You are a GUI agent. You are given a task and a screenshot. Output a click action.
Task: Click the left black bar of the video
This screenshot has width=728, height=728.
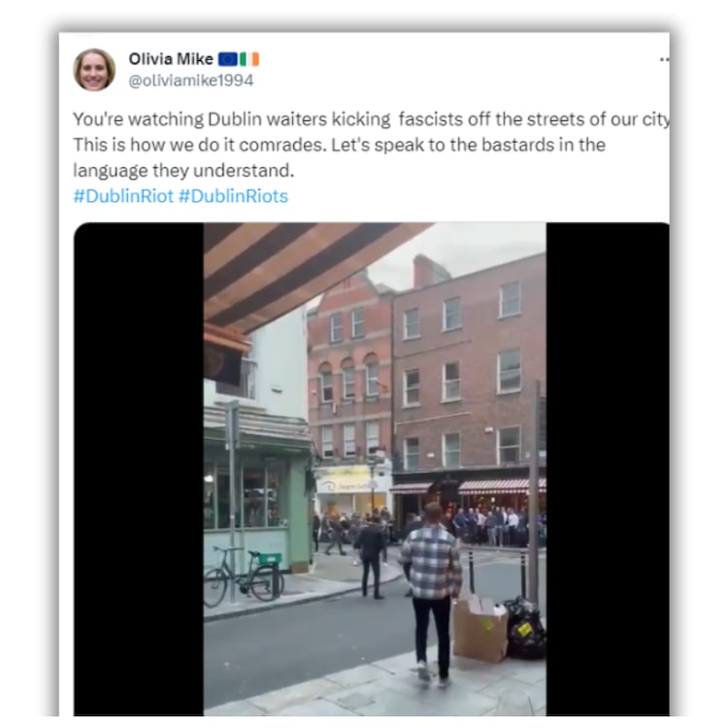[139, 469]
